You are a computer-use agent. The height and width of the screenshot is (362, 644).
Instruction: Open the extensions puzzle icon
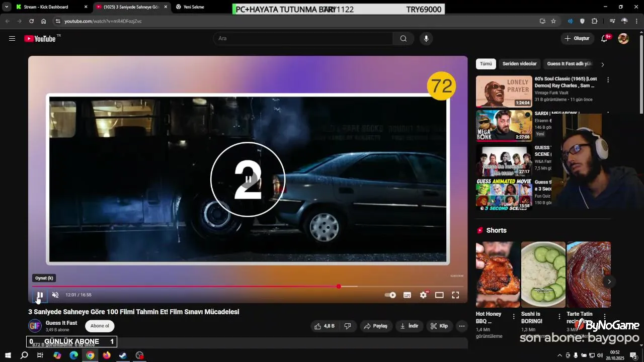tap(595, 21)
